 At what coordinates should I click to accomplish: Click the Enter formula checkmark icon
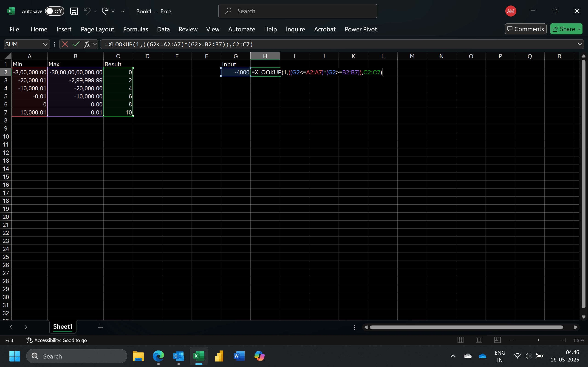click(76, 44)
